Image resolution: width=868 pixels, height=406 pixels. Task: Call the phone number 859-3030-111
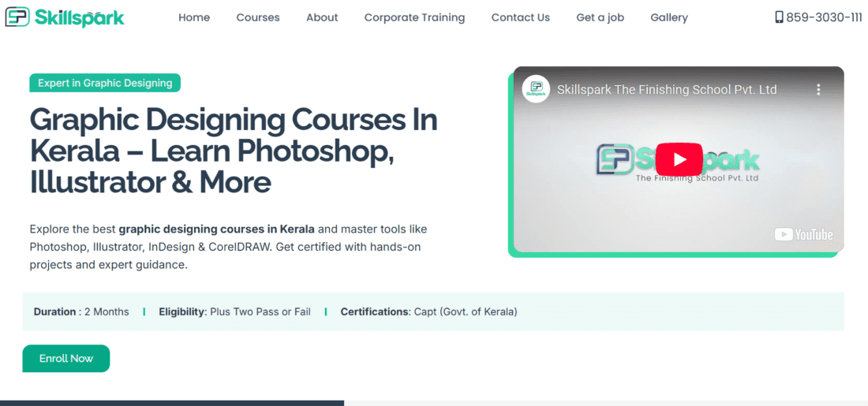(x=825, y=17)
